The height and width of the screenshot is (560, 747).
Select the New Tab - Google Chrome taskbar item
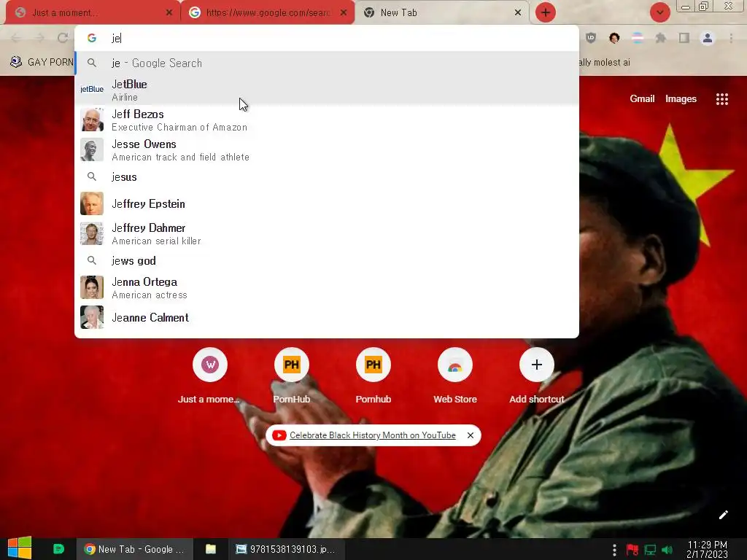pos(134,549)
